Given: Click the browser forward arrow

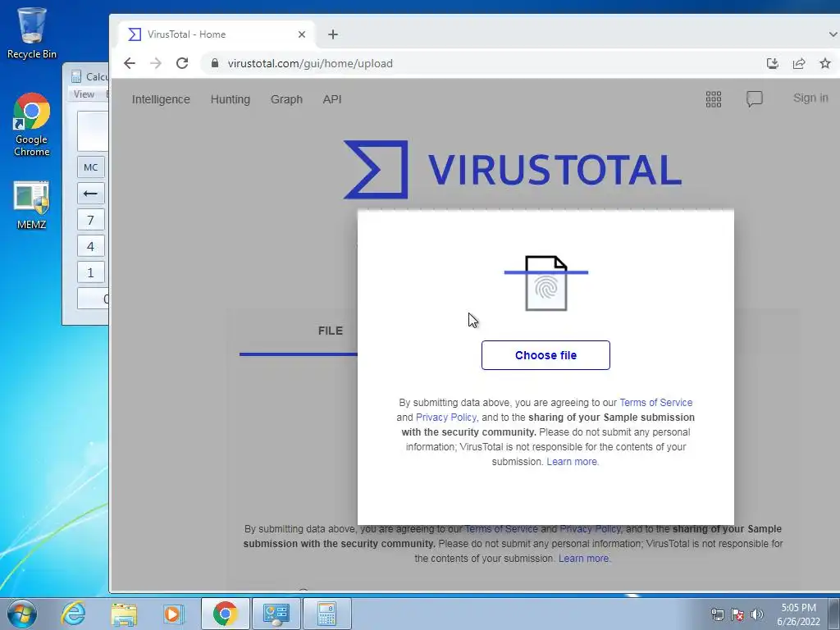Looking at the screenshot, I should [156, 63].
